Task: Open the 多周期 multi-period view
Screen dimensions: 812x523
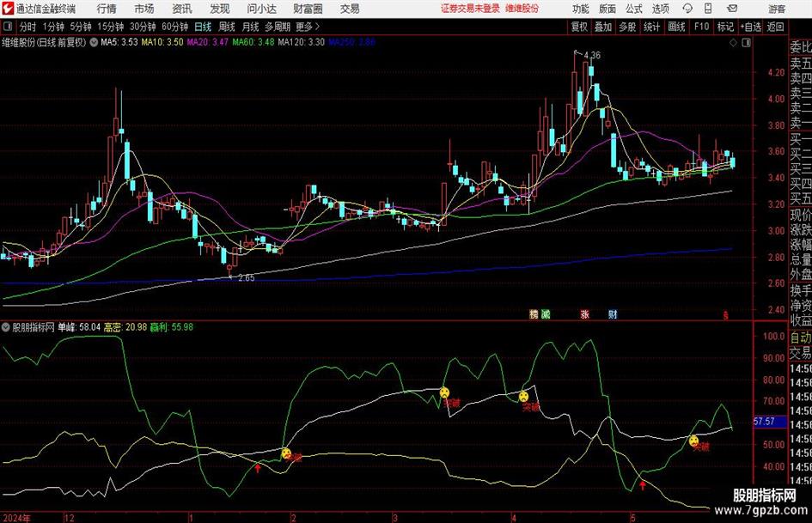Action: [278, 27]
